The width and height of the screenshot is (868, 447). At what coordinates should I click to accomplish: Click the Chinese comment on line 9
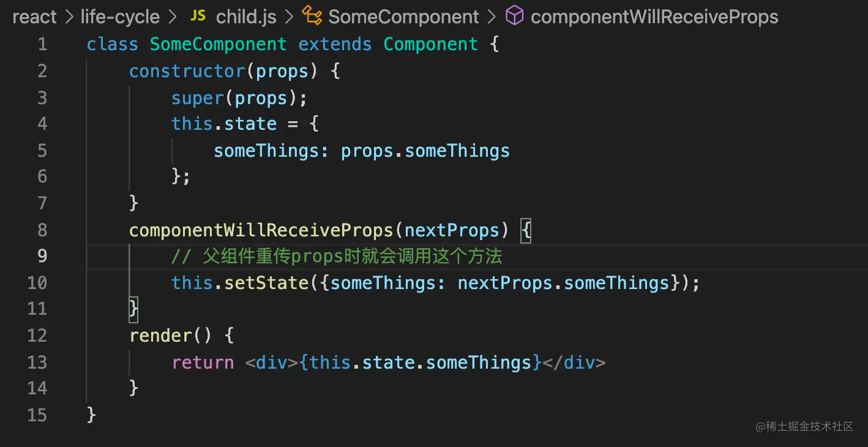coord(337,256)
